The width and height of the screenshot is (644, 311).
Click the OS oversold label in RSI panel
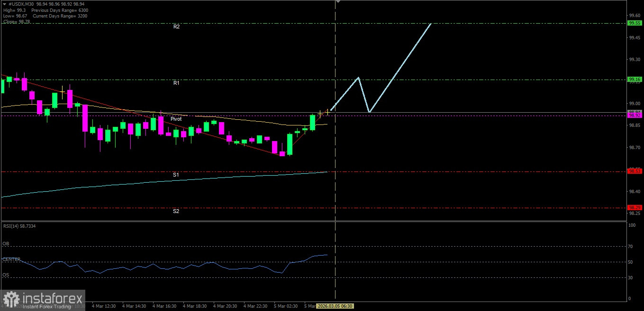6,275
